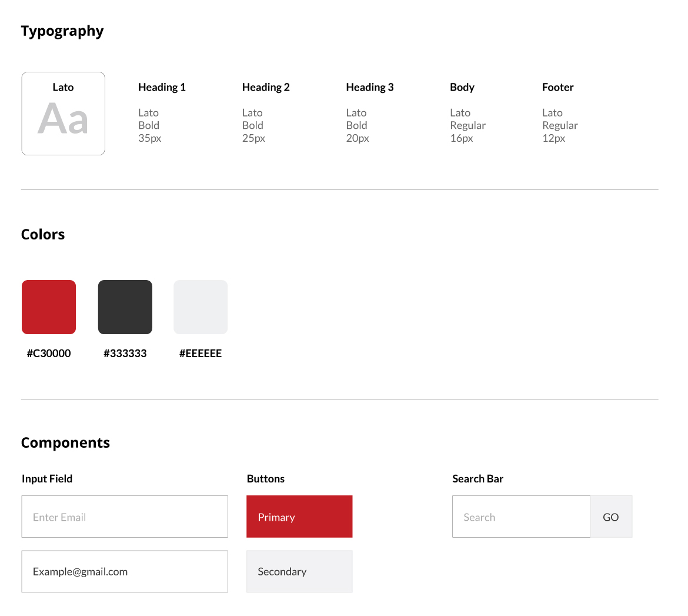Click the Primary button

(299, 517)
